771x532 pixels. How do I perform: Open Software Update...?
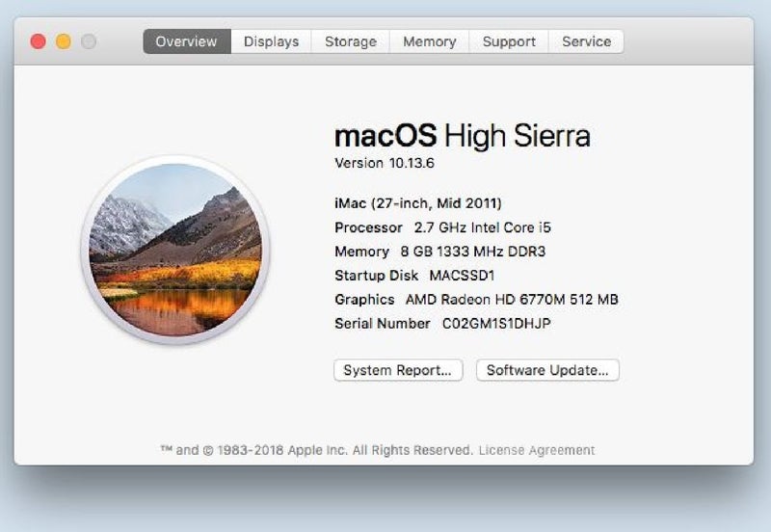point(547,370)
